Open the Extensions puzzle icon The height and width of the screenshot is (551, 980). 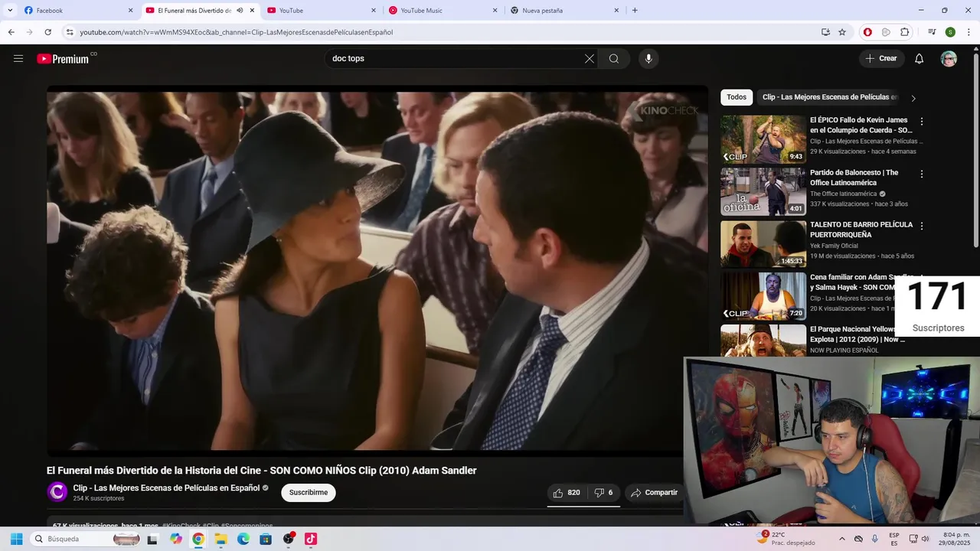click(905, 32)
